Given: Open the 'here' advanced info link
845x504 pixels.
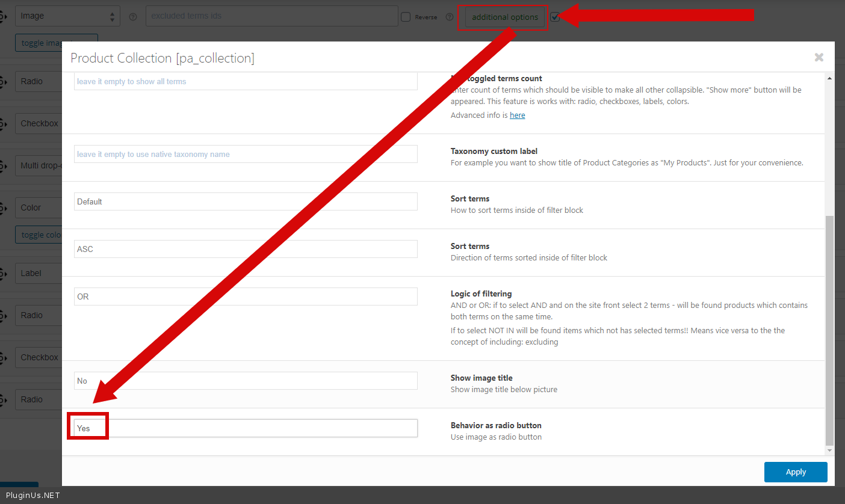Looking at the screenshot, I should point(517,115).
